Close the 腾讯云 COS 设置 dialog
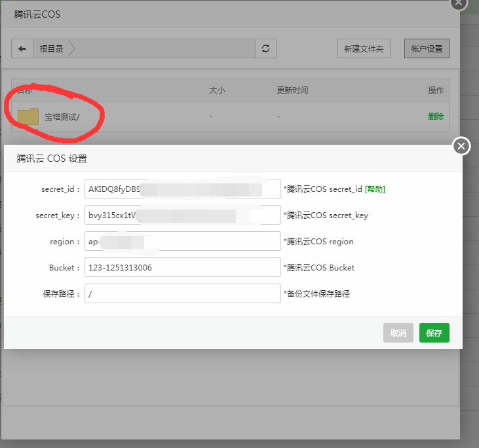 [461, 146]
